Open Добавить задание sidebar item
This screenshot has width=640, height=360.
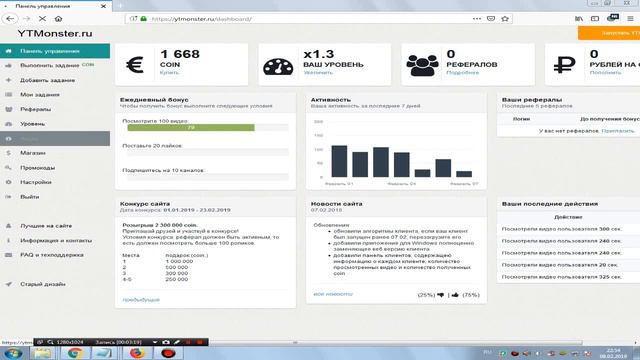point(55,80)
